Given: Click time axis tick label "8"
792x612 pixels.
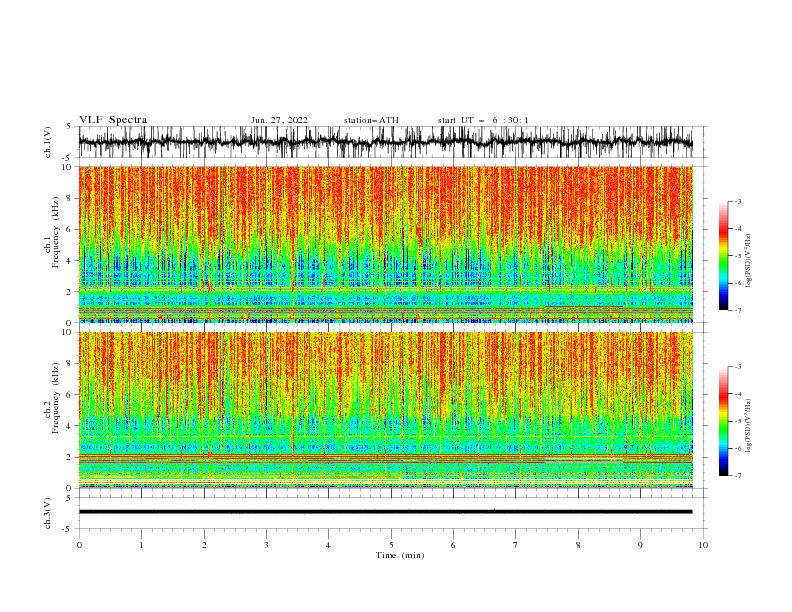Looking at the screenshot, I should (578, 545).
